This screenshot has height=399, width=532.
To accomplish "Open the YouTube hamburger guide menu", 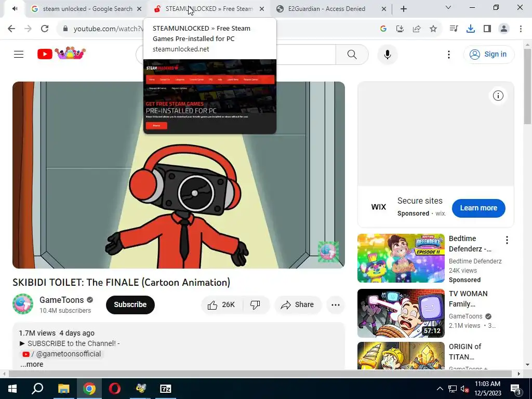I will 19,54.
